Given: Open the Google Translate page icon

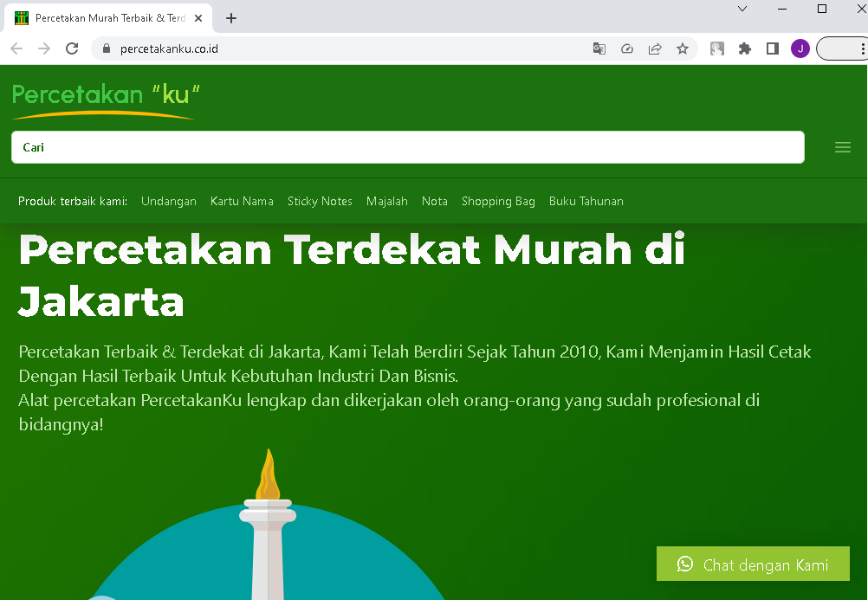Looking at the screenshot, I should point(599,48).
